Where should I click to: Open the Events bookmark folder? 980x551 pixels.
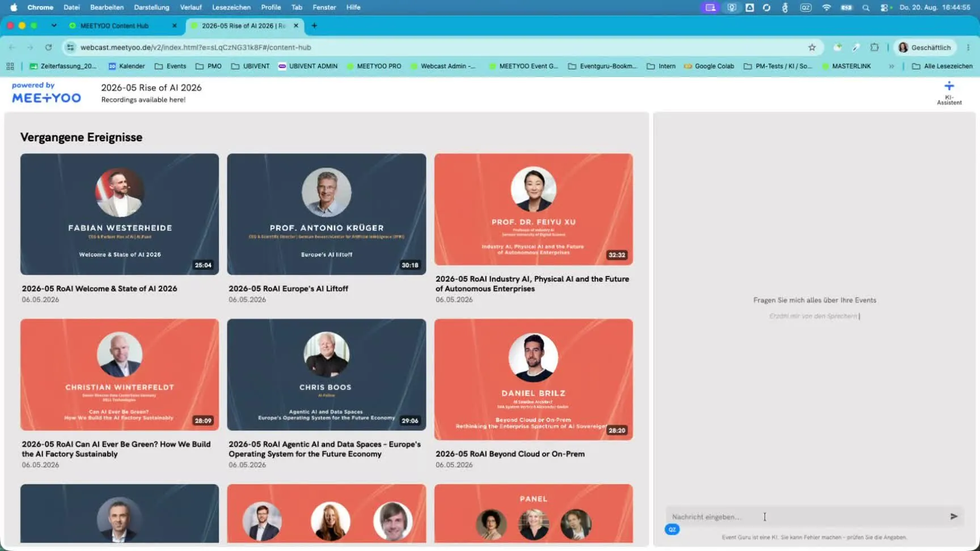click(x=170, y=66)
